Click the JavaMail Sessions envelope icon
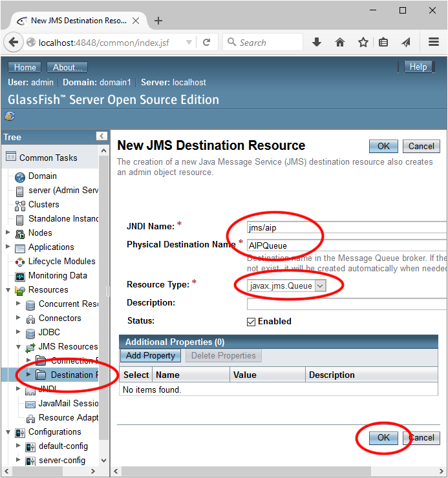Screen dimensions: 448x478 point(30,404)
